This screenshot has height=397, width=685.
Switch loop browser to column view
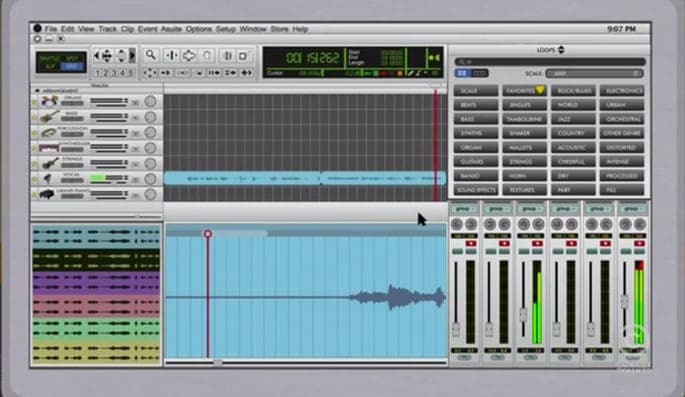[x=480, y=73]
